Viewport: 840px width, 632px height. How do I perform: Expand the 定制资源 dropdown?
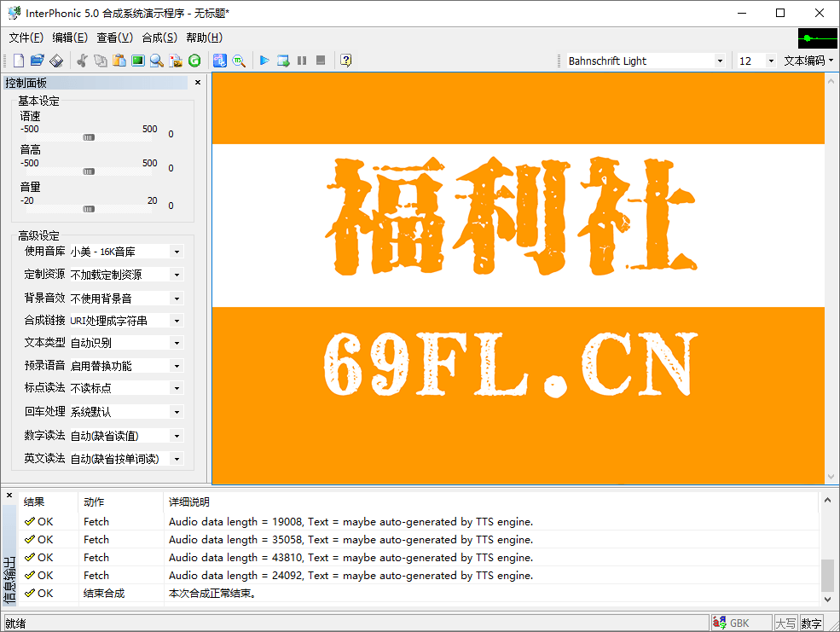177,275
